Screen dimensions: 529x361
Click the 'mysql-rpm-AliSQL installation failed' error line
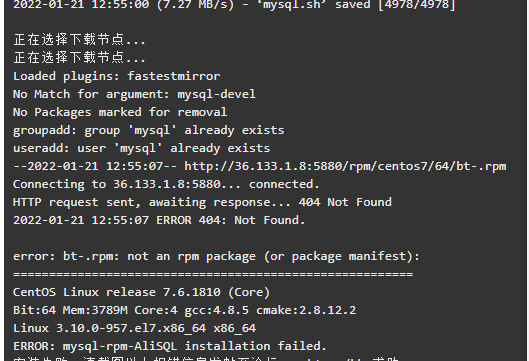170,346
